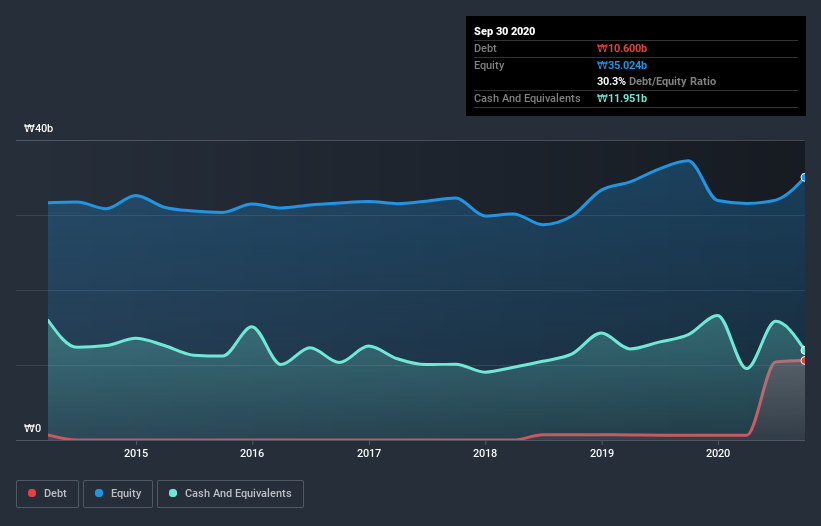
Task: Click the ₩40b y-axis label
Action: point(38,128)
